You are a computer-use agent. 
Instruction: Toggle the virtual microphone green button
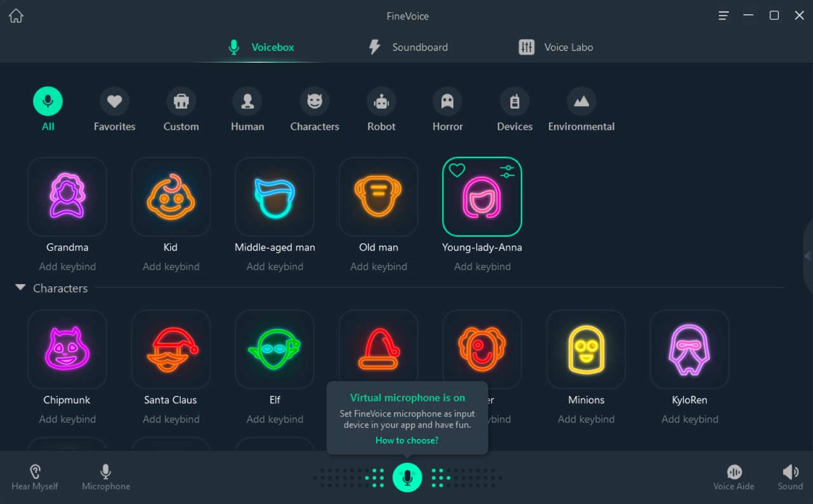click(407, 477)
